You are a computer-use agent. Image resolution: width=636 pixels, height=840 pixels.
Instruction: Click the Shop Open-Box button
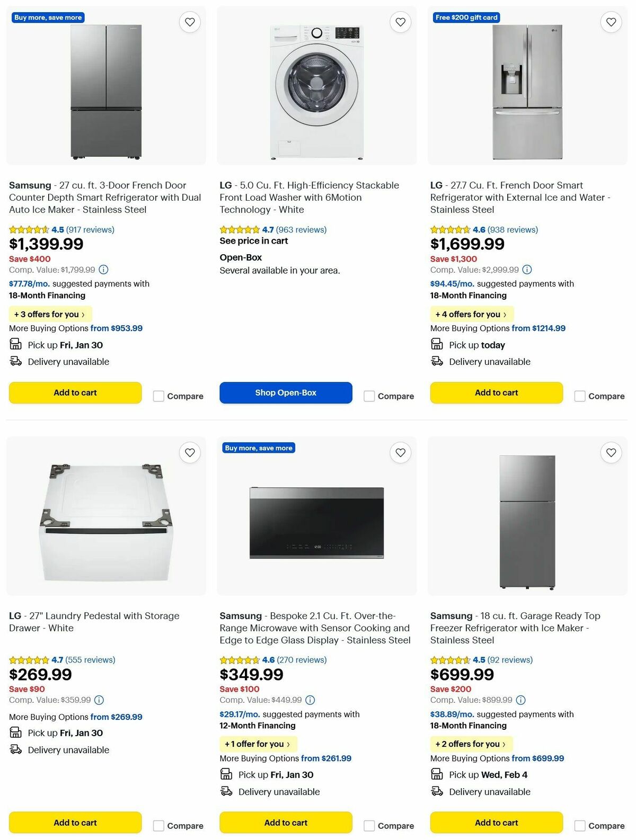(286, 392)
